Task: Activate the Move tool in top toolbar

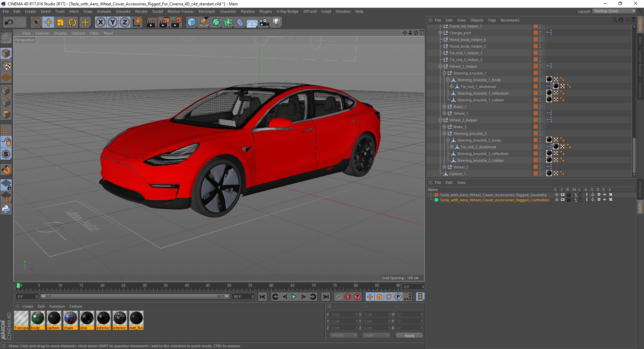Action: [48, 22]
